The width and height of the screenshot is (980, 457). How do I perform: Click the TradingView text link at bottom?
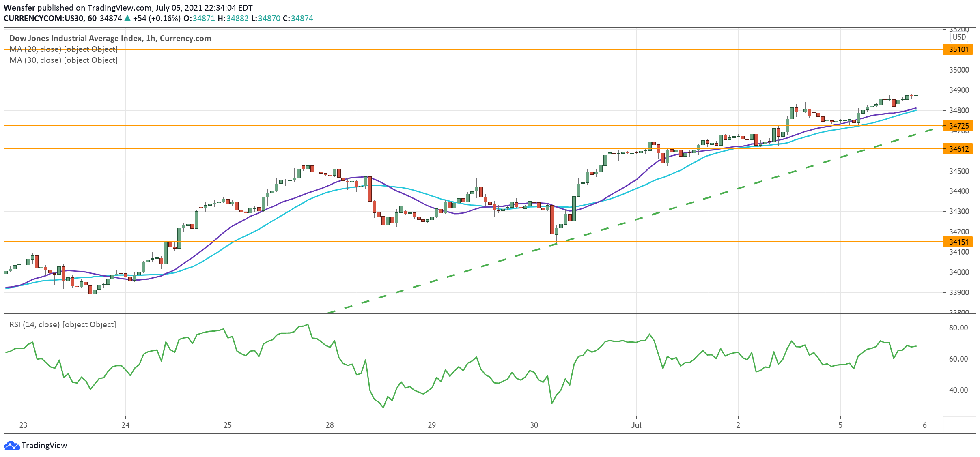click(44, 446)
